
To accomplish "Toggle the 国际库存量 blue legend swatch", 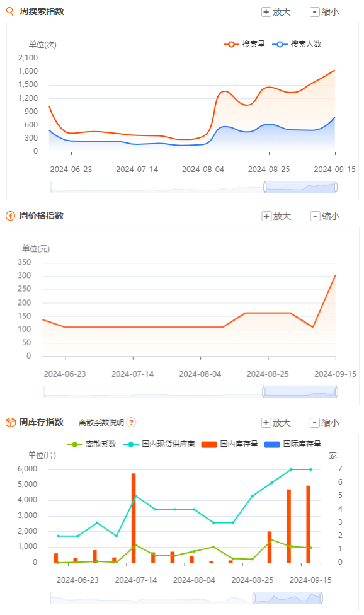I will pyautogui.click(x=272, y=444).
